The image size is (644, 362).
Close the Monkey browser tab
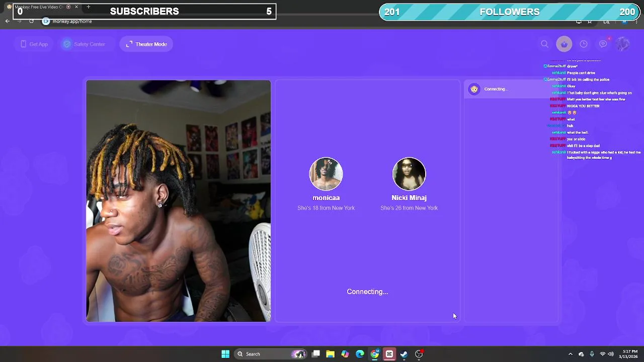pyautogui.click(x=76, y=7)
